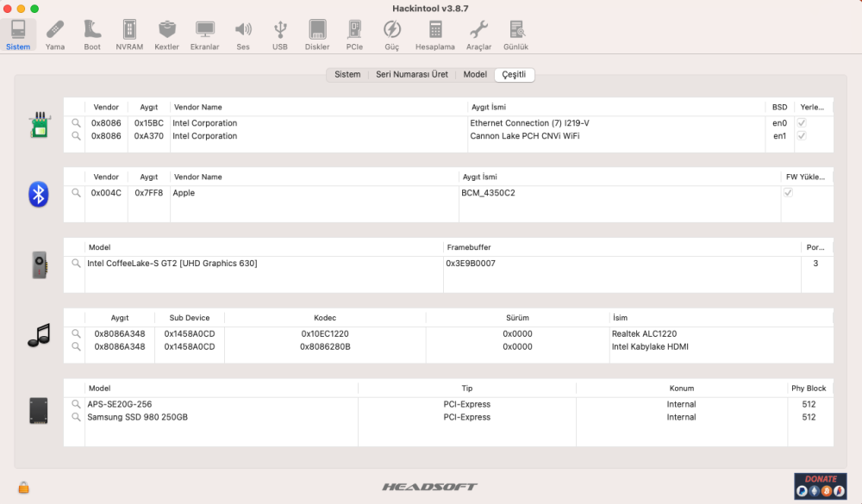Select the BCM_4350C2 device name
The image size is (862, 504).
(x=488, y=193)
